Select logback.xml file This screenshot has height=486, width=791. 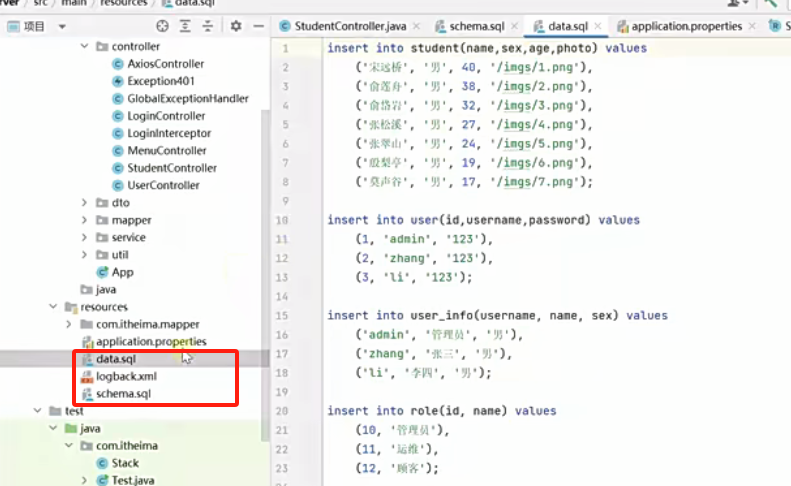(x=126, y=376)
